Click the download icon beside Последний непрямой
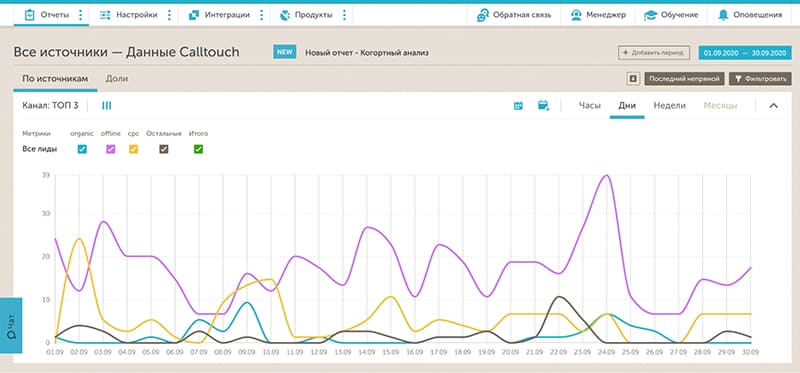Screen dimensions: 800x373 click(x=633, y=79)
